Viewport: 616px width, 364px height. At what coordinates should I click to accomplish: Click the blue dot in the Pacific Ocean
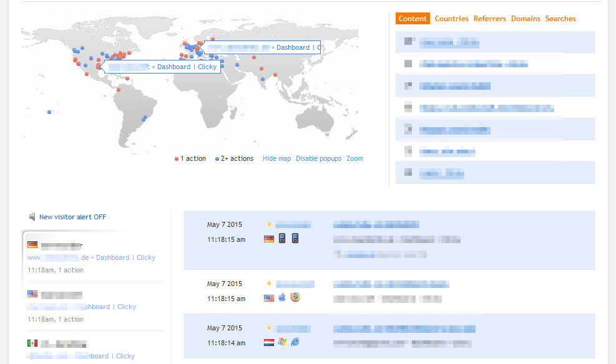point(49,112)
